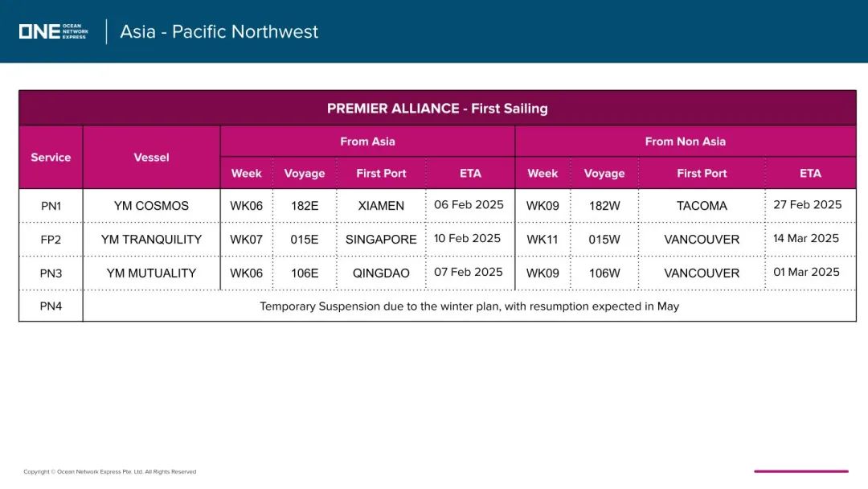The image size is (868, 489).
Task: Select the PN1 service cell
Action: coord(51,206)
